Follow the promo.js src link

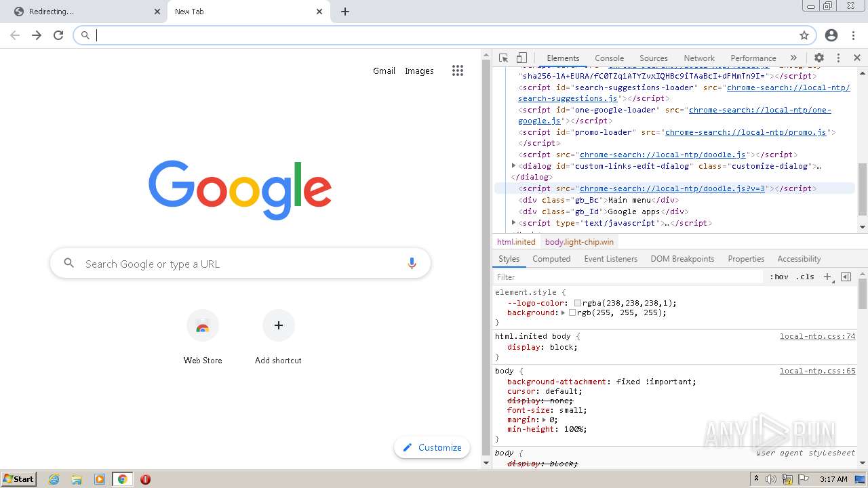745,132
